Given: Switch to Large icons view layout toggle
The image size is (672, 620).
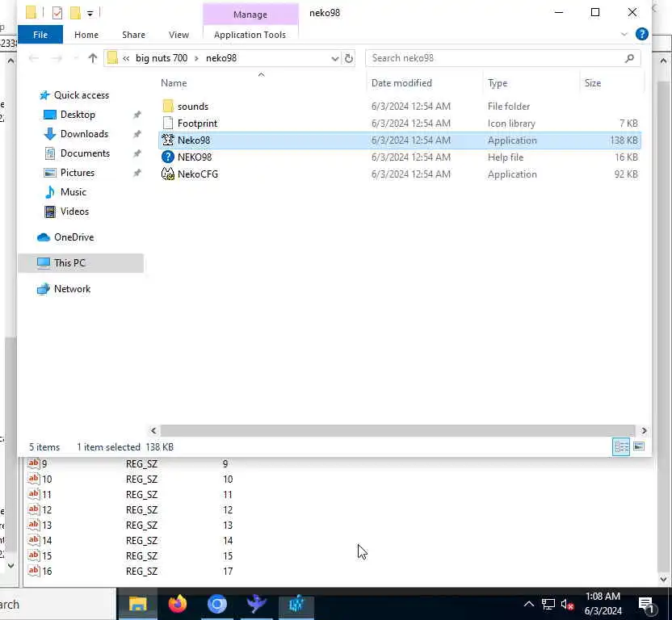Looking at the screenshot, I should 639,446.
